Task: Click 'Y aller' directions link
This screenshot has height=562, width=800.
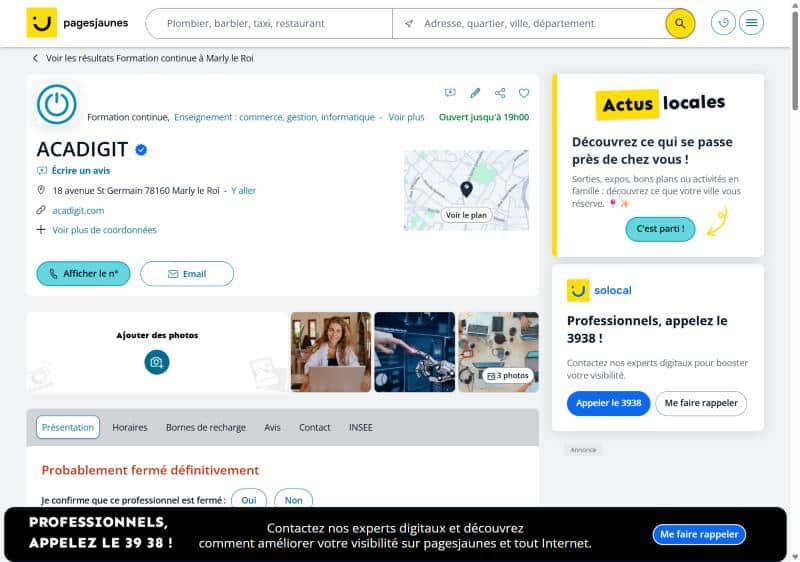Action: click(x=243, y=191)
